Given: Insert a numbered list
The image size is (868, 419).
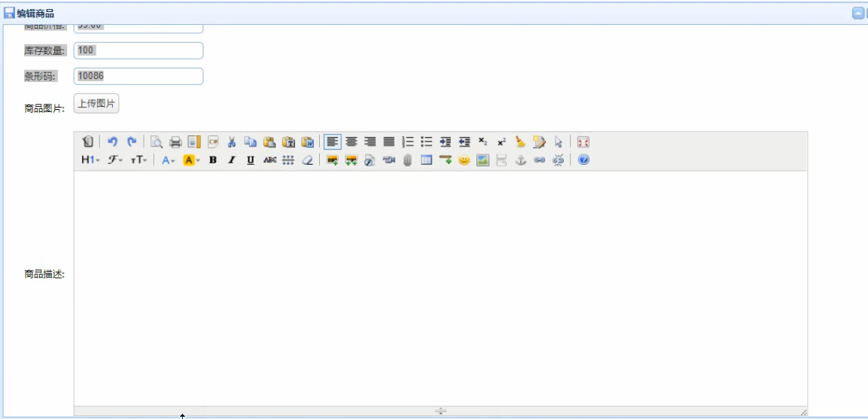Looking at the screenshot, I should coord(408,142).
